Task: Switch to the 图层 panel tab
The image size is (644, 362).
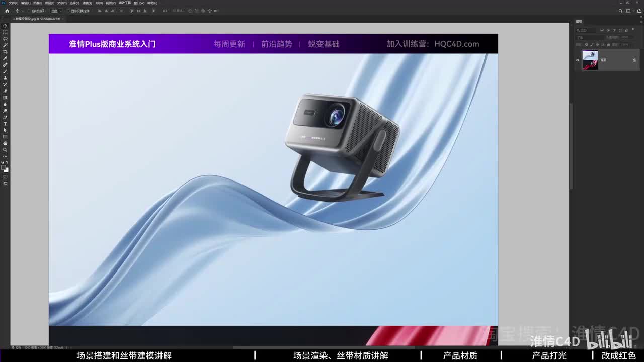Action: (579, 22)
